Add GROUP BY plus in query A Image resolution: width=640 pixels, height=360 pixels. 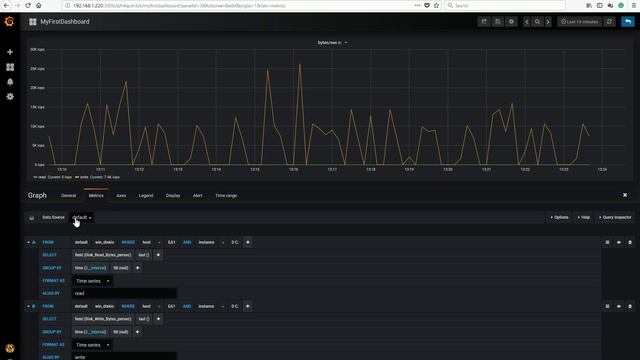click(138, 268)
